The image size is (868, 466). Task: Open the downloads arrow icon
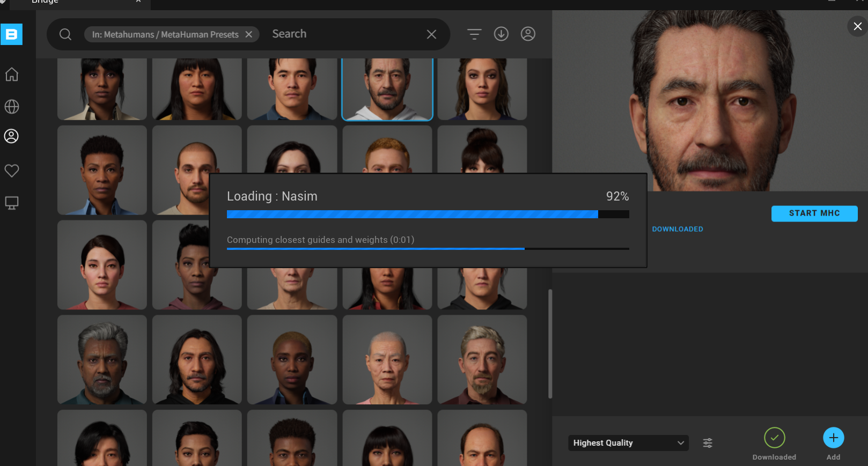pos(501,34)
